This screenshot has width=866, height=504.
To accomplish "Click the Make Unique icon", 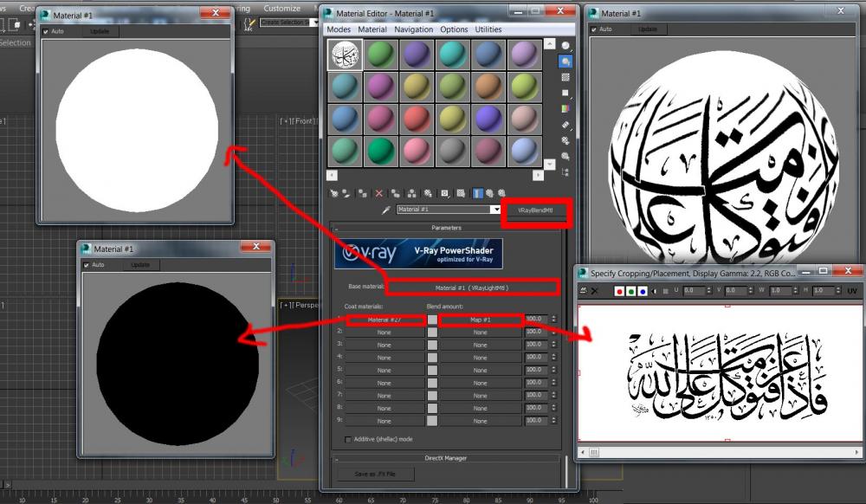I will pyautogui.click(x=411, y=193).
